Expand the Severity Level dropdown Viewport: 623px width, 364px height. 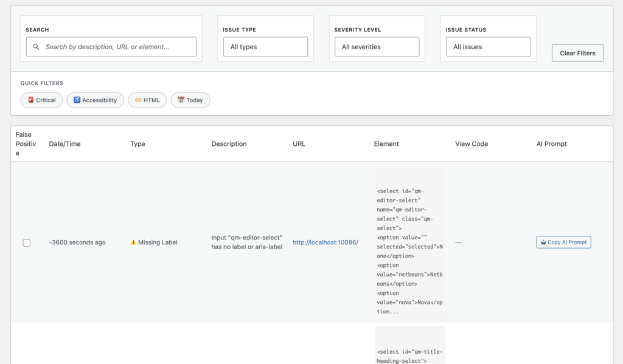pyautogui.click(x=377, y=47)
